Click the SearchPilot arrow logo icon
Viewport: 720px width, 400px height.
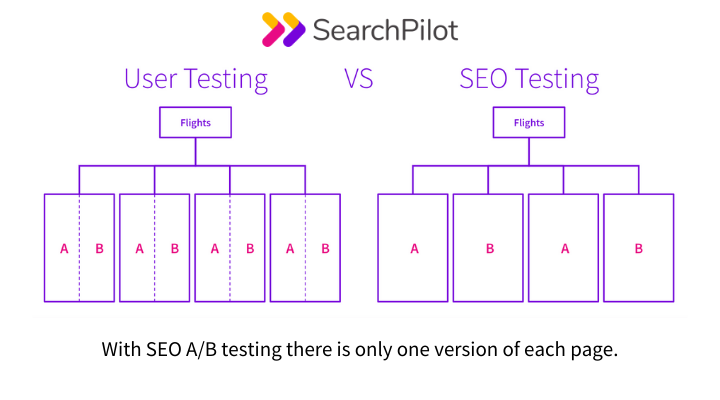[x=283, y=29]
